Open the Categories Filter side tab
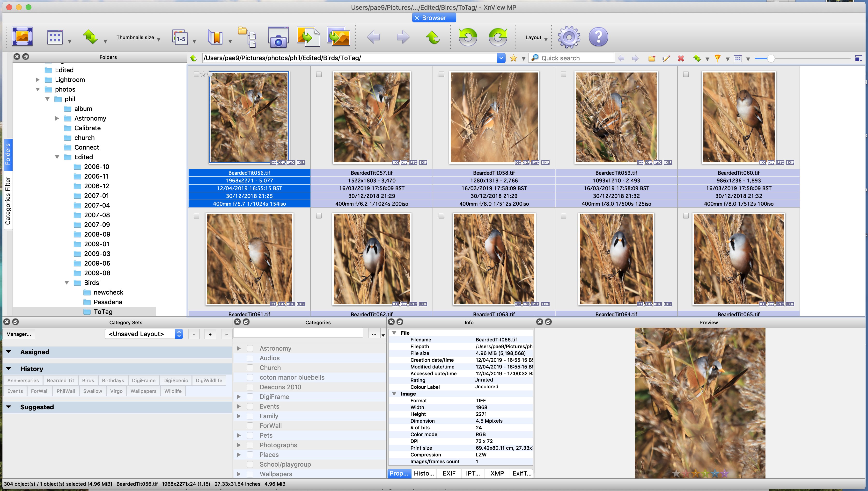The image size is (868, 491). pos(7,200)
